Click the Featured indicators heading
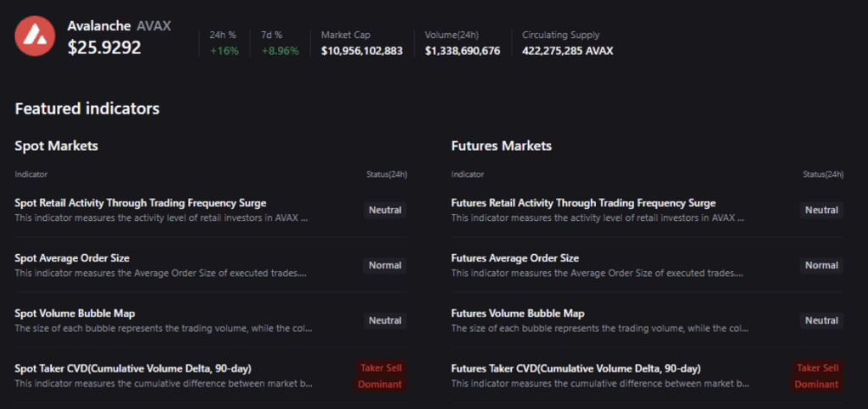The width and height of the screenshot is (868, 409). tap(87, 108)
